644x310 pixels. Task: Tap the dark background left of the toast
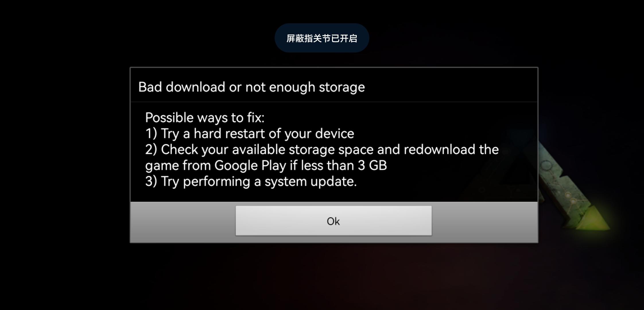(137, 38)
